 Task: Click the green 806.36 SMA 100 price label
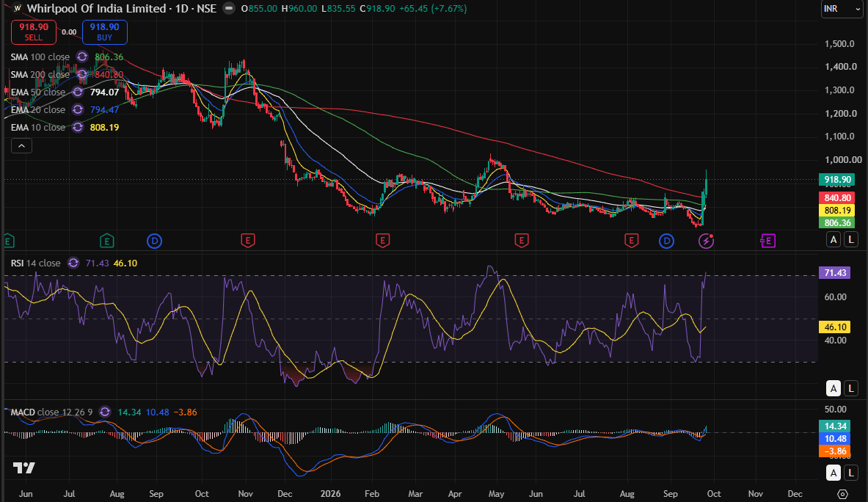coord(837,222)
